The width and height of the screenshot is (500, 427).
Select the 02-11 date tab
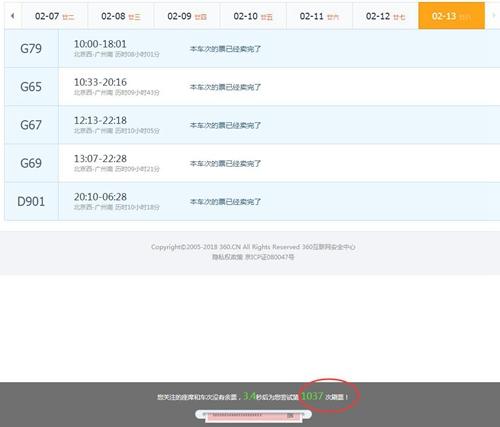point(319,16)
